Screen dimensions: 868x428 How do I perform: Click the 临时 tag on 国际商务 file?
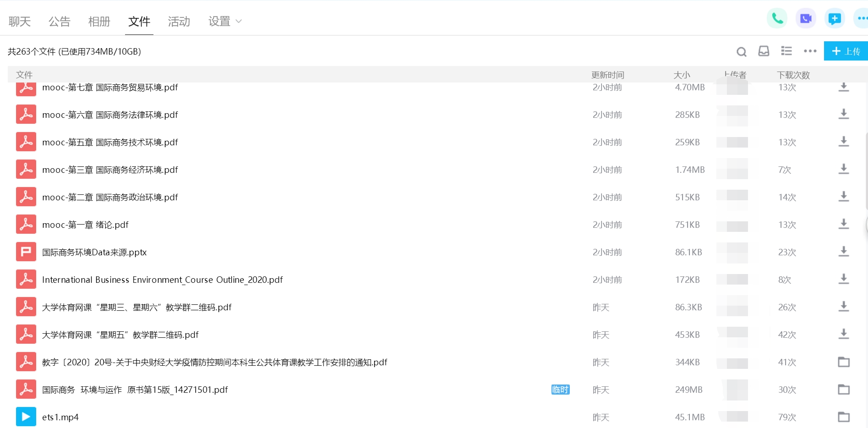click(560, 390)
